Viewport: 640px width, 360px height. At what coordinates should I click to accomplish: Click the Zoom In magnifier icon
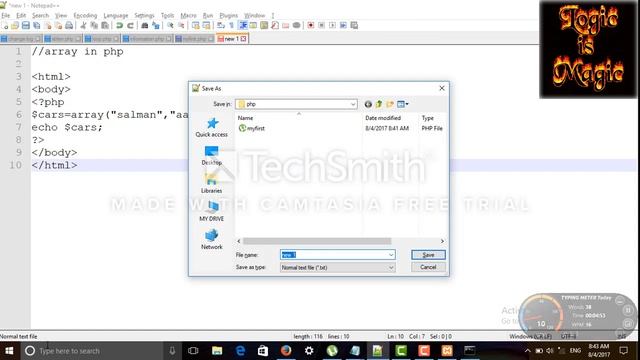click(170, 25)
